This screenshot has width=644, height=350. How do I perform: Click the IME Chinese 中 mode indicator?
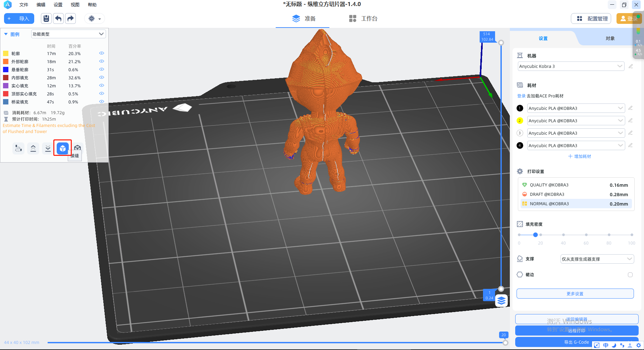coord(606,345)
